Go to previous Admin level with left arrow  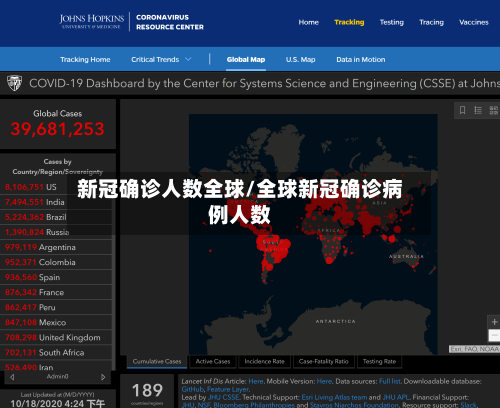[x=12, y=377]
